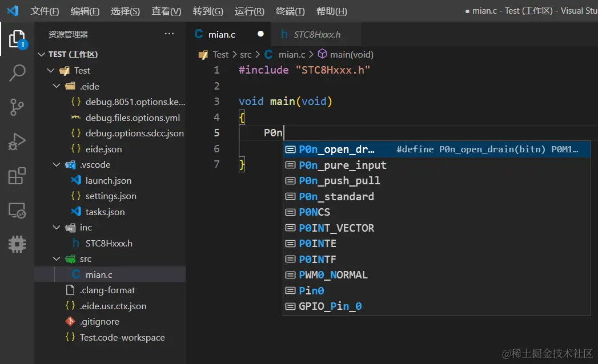Open Test.code-workspace file

[110, 337]
